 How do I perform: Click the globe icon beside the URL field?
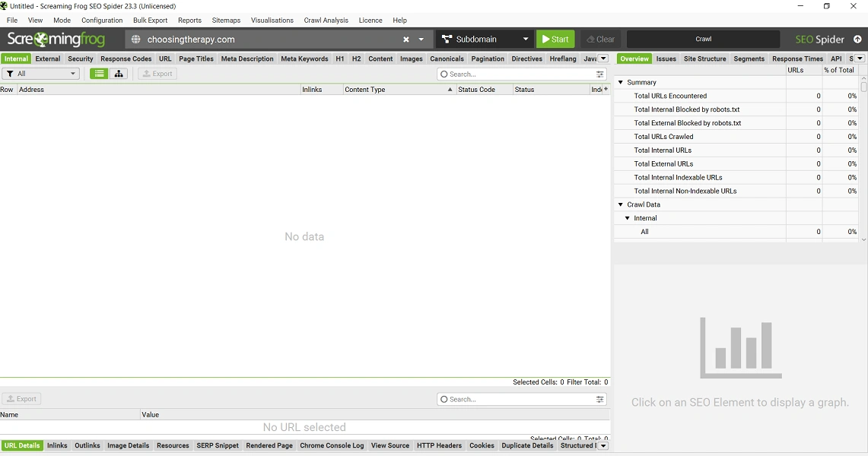click(x=135, y=40)
